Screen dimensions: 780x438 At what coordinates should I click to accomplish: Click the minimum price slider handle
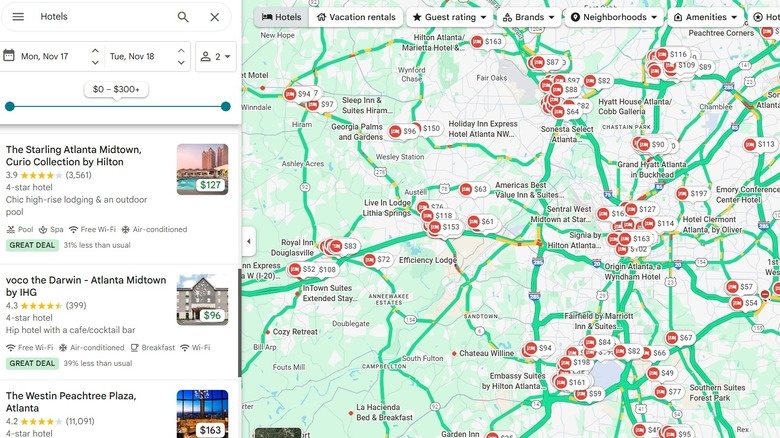pos(9,106)
